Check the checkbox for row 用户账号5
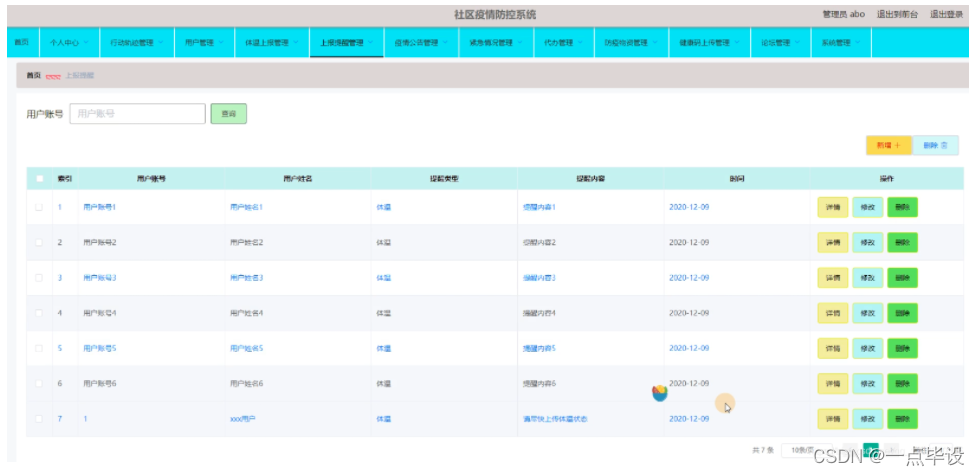The width and height of the screenshot is (980, 476). [x=39, y=348]
